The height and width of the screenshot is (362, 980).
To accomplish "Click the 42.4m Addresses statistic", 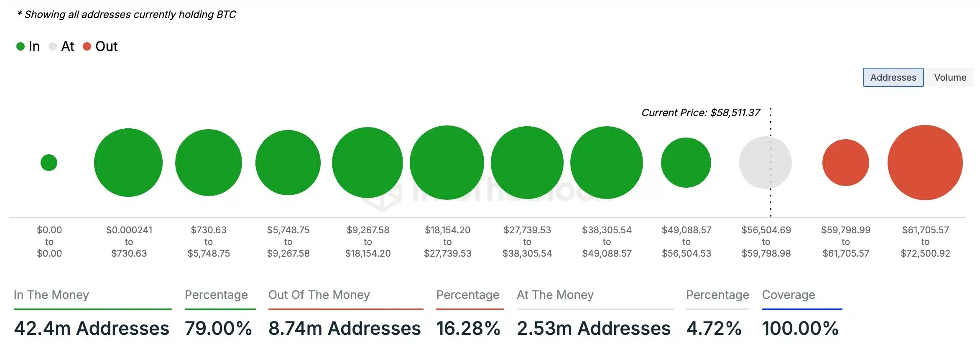I will pyautogui.click(x=91, y=329).
